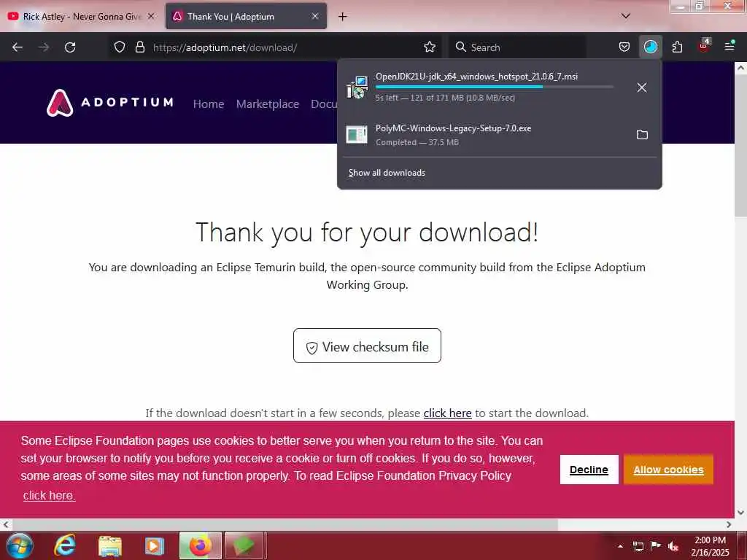The height and width of the screenshot is (560, 747).
Task: Open the Marketplace navigation link
Action: (268, 104)
